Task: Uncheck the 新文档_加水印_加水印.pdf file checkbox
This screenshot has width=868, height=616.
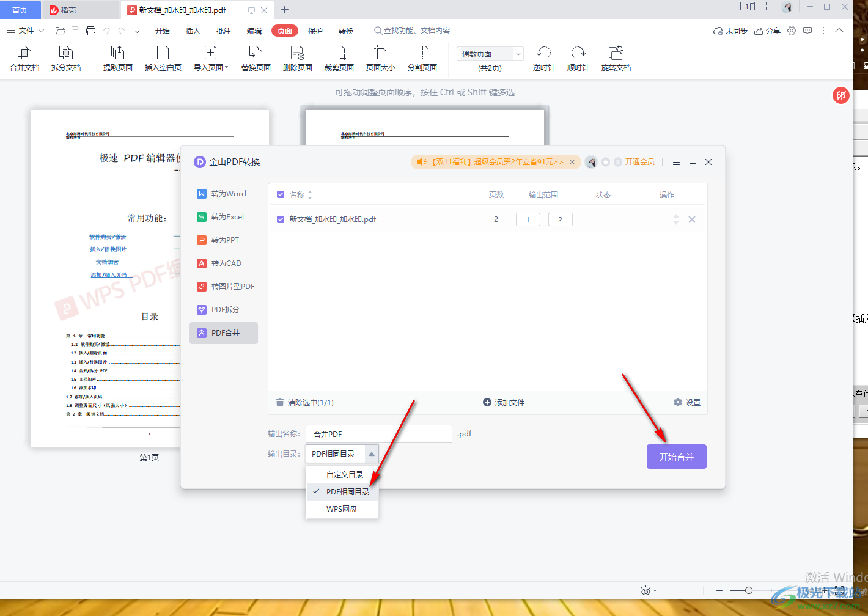Action: pyautogui.click(x=281, y=219)
